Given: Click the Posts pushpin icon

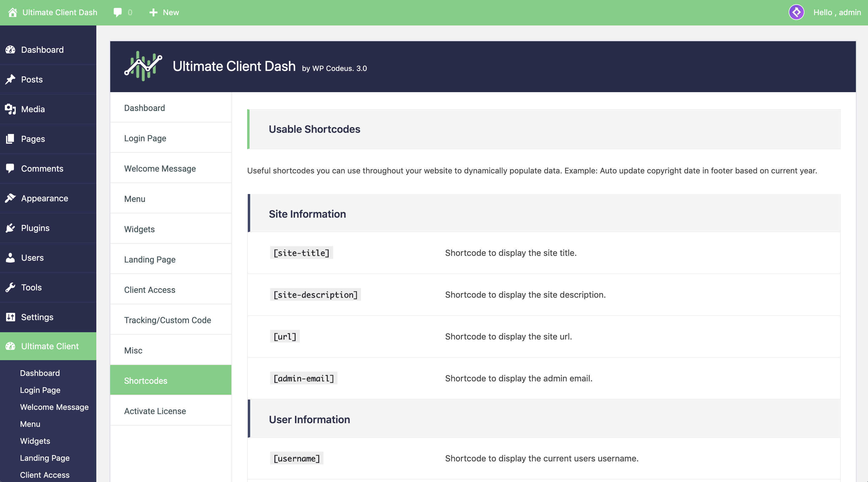Looking at the screenshot, I should [x=10, y=79].
